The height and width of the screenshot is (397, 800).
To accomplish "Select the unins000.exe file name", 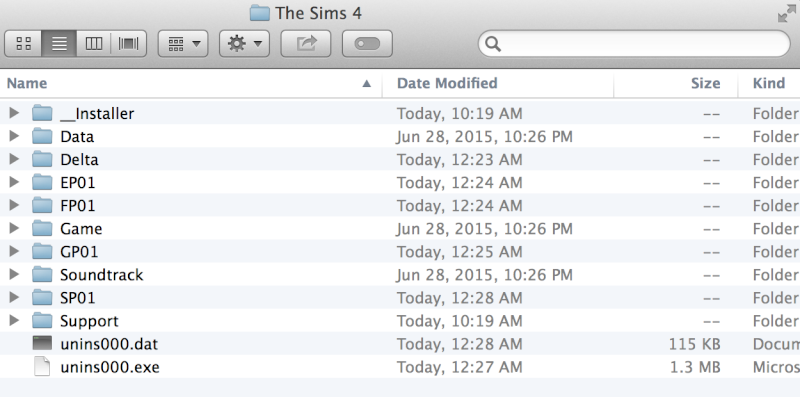I will click(110, 367).
